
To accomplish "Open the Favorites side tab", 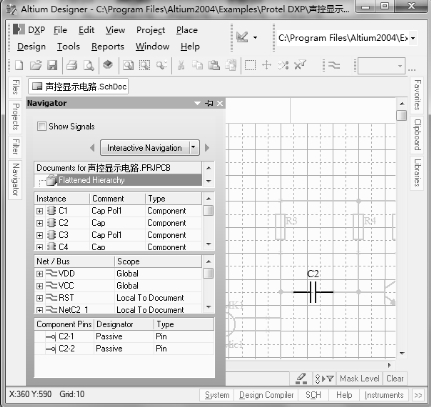I will [417, 95].
